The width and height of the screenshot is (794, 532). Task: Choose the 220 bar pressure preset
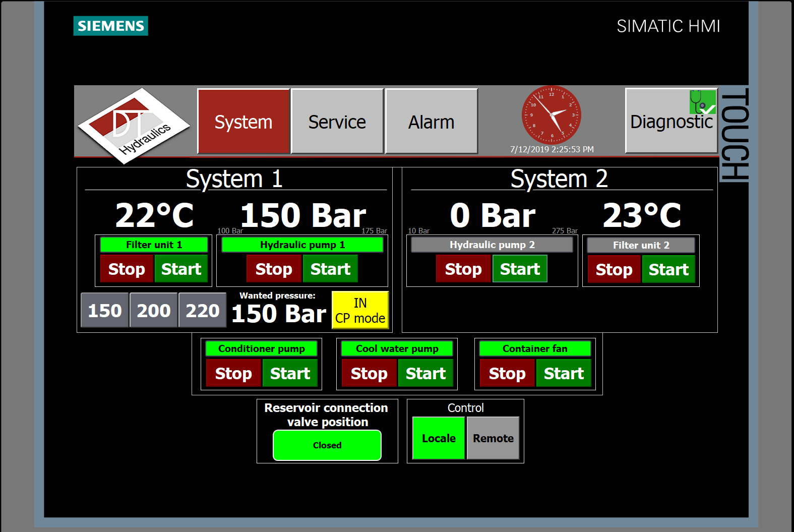[202, 311]
